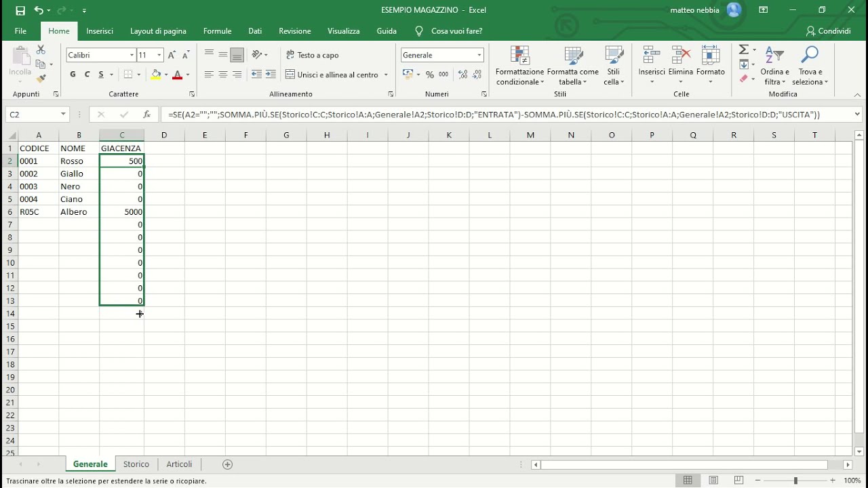Open Stili cella gallery

click(614, 66)
